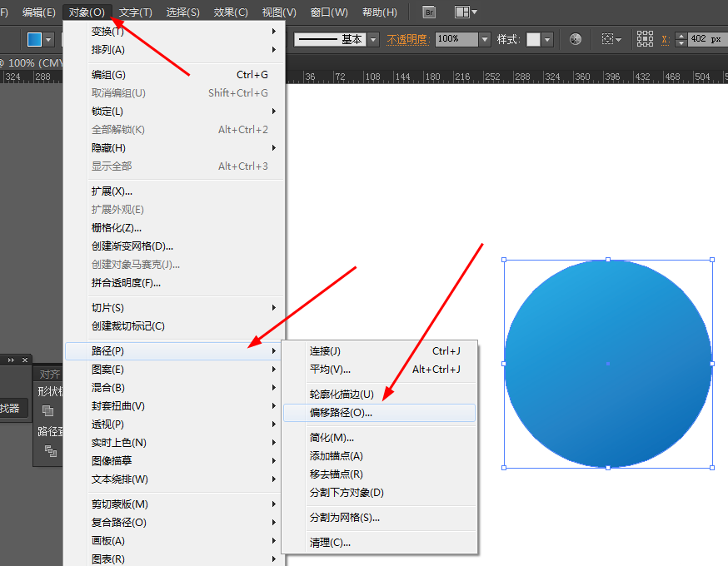Open the 选择(S) menu
The width and height of the screenshot is (728, 566).
[x=183, y=12]
